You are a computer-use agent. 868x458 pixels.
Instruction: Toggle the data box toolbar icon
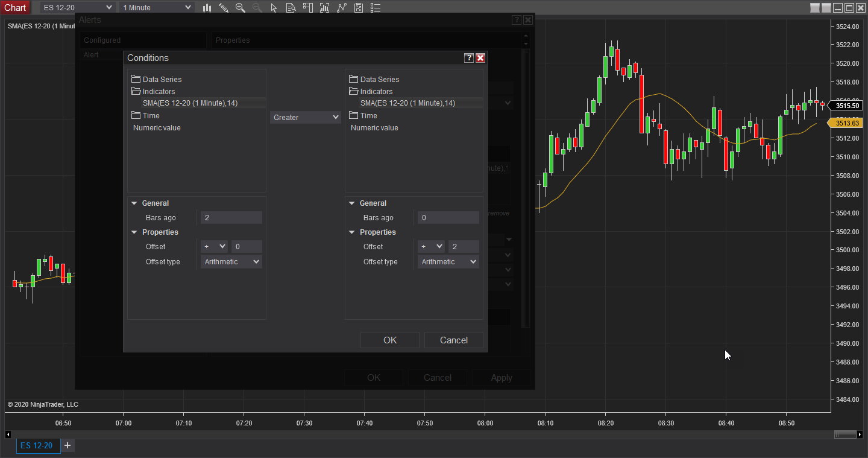291,8
